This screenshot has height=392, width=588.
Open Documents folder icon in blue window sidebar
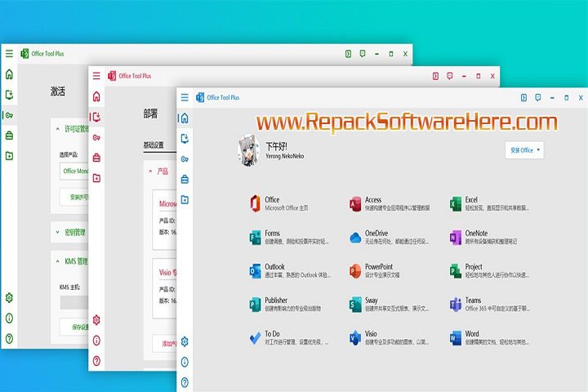click(x=185, y=199)
